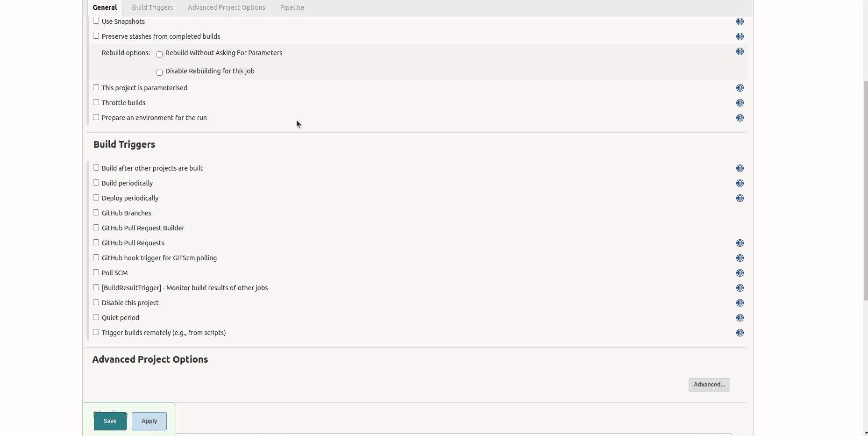Show help for GitHub Pull Requests
The width and height of the screenshot is (868, 436).
pos(740,243)
